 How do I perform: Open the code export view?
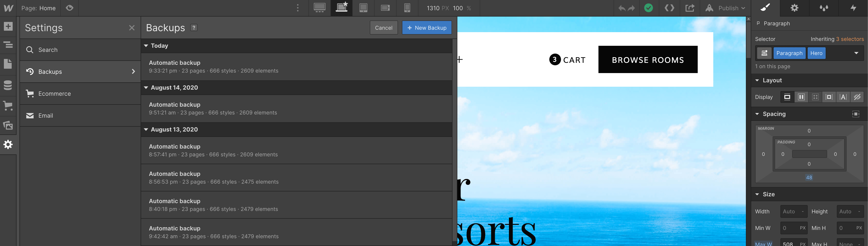669,8
